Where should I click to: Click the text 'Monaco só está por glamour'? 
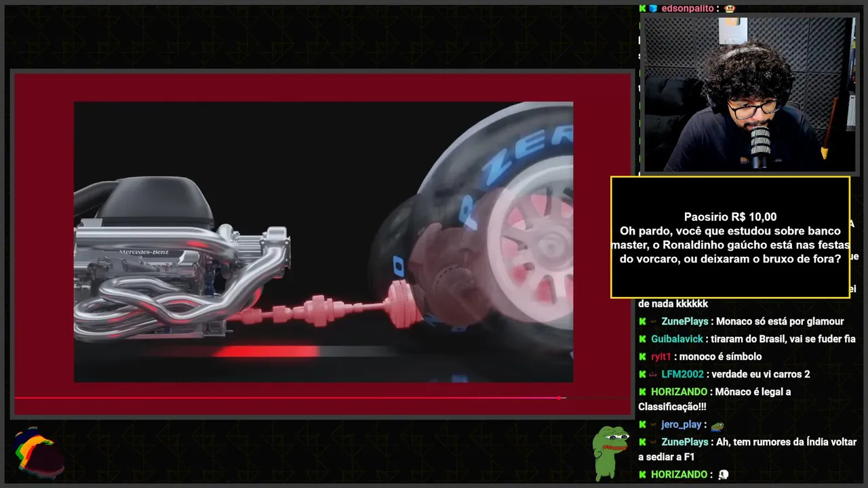coord(780,321)
